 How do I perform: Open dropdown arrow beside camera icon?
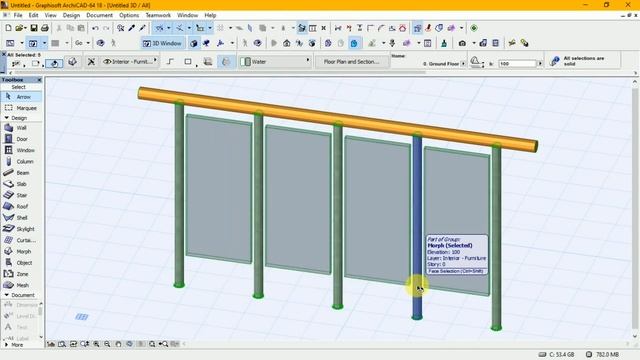473,43
